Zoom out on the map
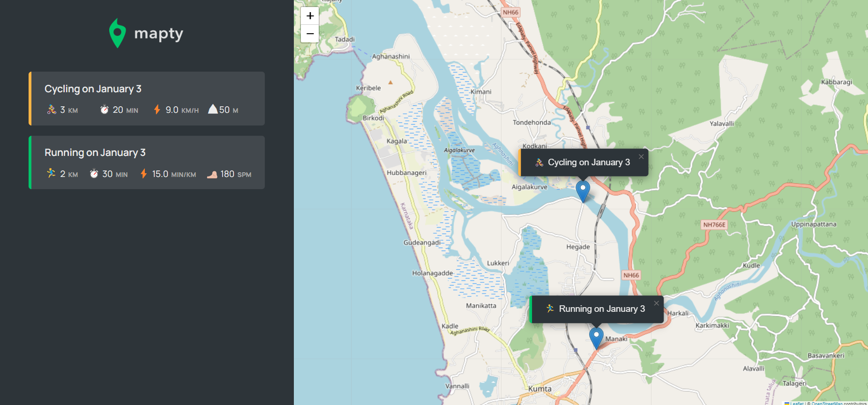This screenshot has width=868, height=405. click(x=310, y=34)
